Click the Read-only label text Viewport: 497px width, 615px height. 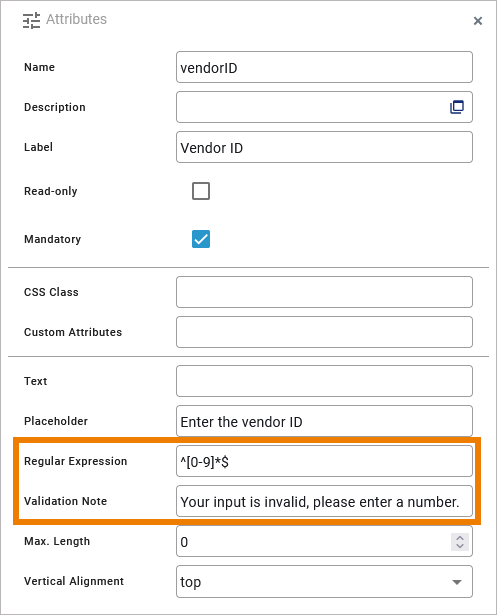click(x=51, y=191)
